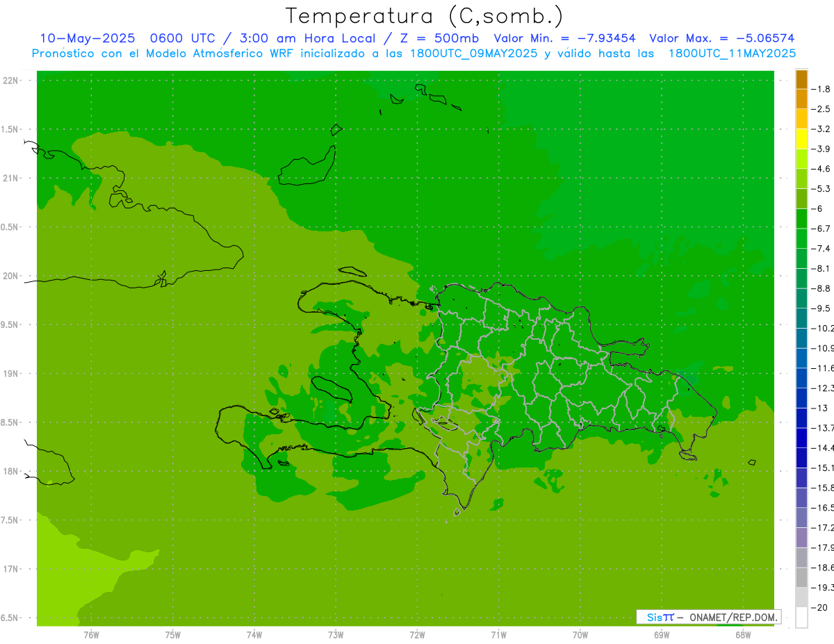Screen dimensions: 834x644
Task: Click the '-2.5' colorbar value
Action: (820, 109)
